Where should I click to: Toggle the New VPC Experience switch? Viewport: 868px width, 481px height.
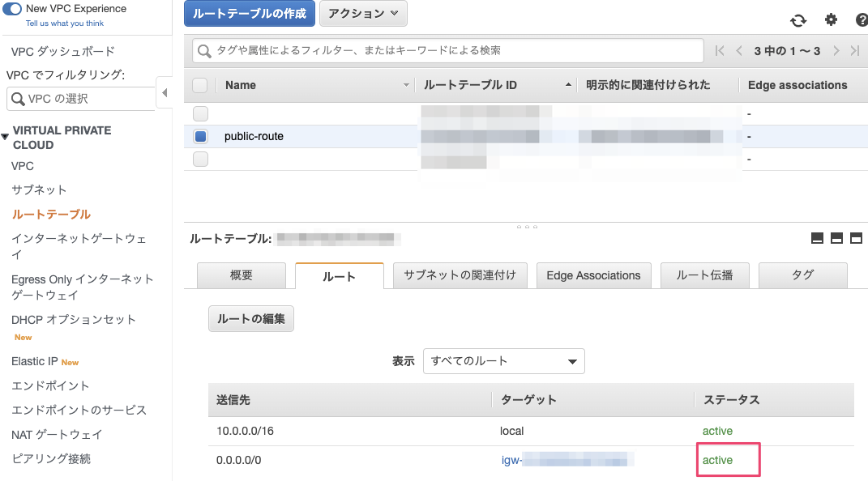[12, 9]
